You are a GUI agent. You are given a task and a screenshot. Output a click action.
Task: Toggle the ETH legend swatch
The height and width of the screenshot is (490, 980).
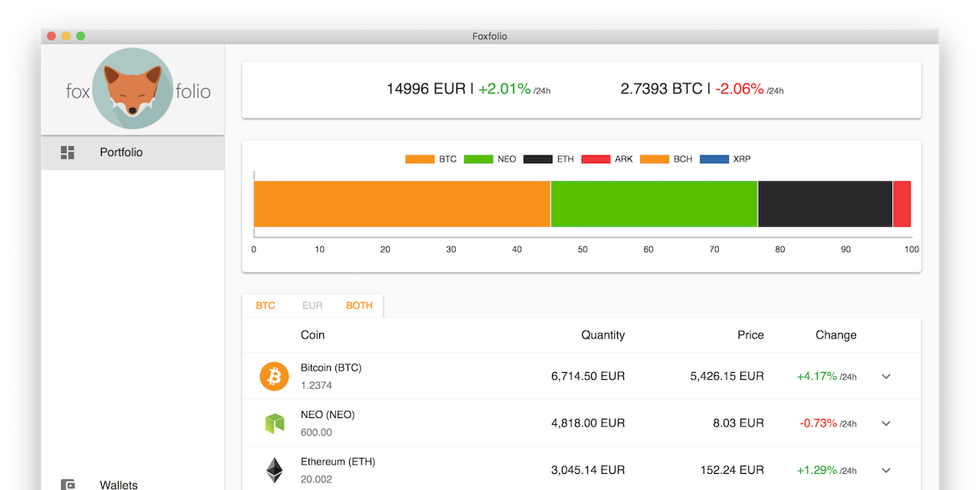(x=537, y=159)
